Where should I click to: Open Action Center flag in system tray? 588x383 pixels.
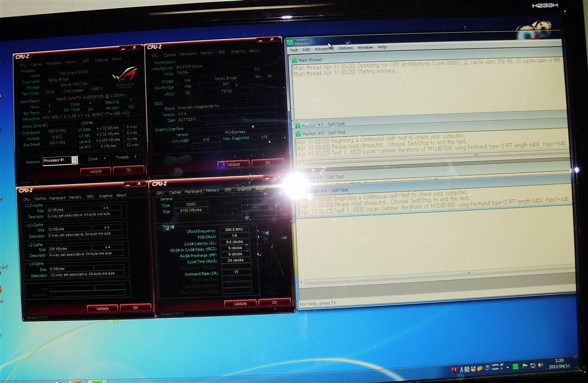click(525, 366)
